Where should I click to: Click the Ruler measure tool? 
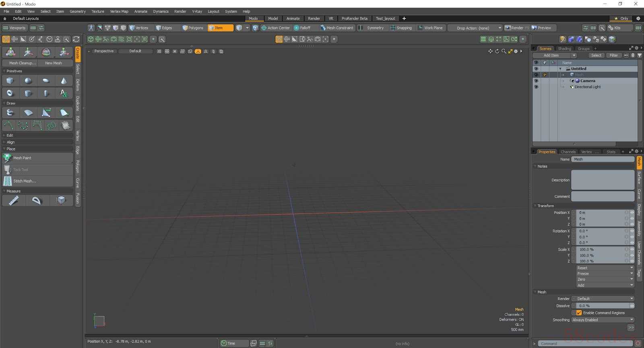coord(14,200)
